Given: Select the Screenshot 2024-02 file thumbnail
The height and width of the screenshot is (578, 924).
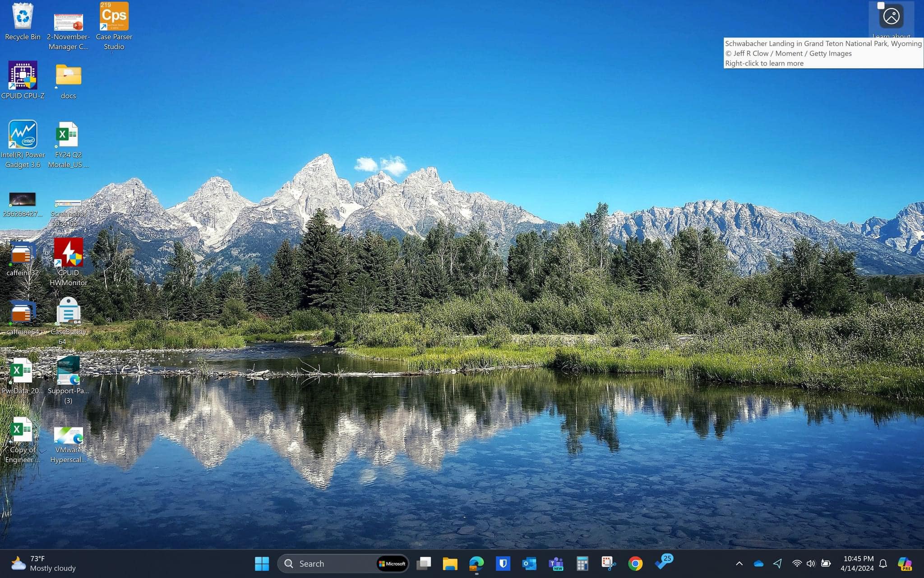Looking at the screenshot, I should (x=68, y=212).
